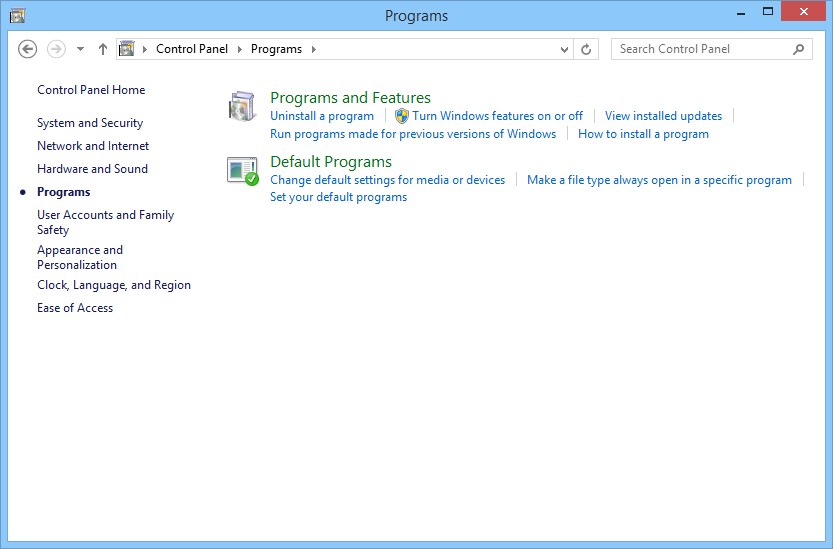The image size is (833, 549).
Task: Click the refresh button in address bar
Action: pyautogui.click(x=586, y=49)
